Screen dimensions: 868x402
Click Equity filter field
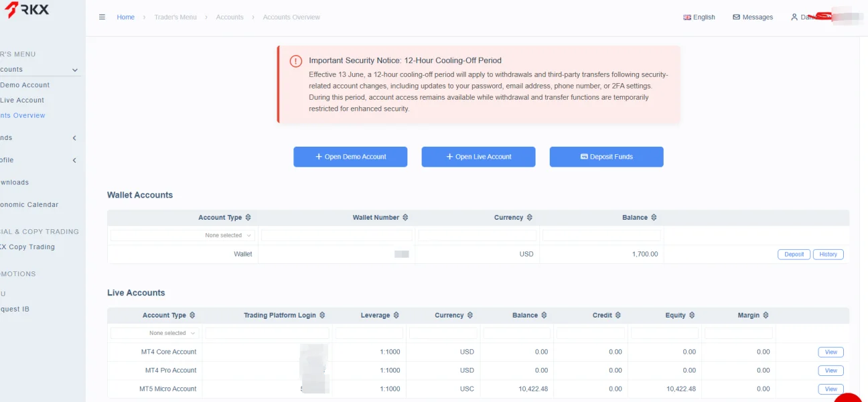[x=664, y=333]
